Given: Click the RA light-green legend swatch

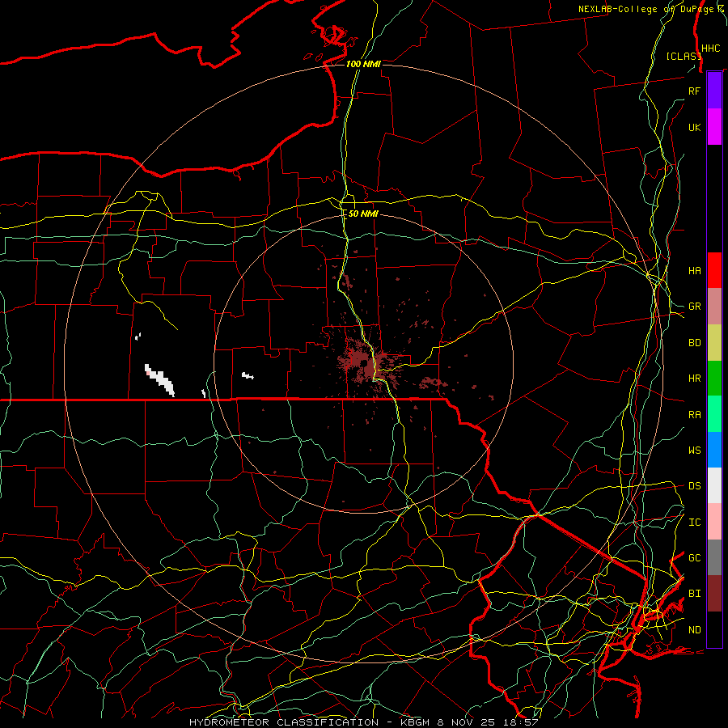Looking at the screenshot, I should pos(714,414).
